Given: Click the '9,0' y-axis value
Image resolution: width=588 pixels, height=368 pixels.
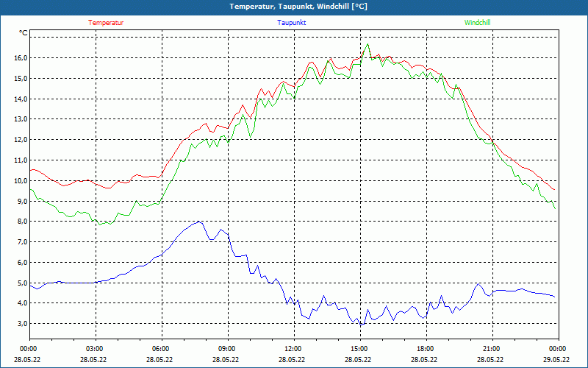Looking at the screenshot, I should coord(22,201).
